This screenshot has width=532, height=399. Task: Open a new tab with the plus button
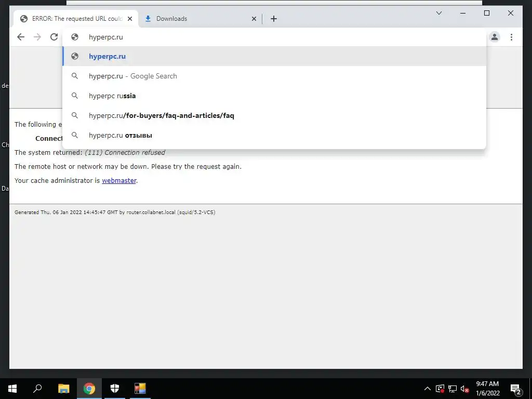[274, 19]
